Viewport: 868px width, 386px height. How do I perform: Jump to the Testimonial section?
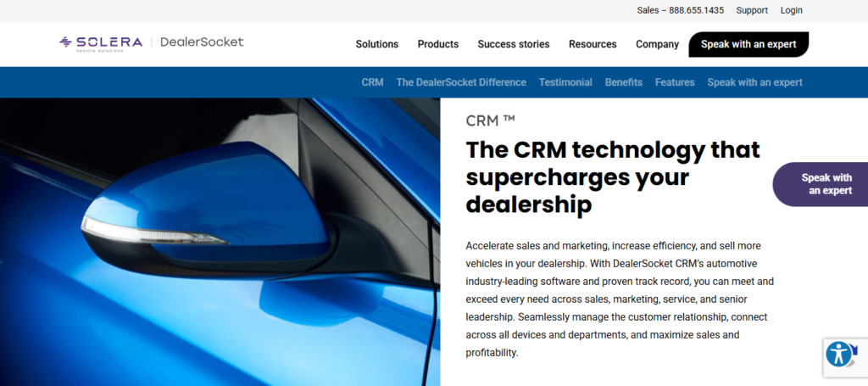(x=565, y=82)
